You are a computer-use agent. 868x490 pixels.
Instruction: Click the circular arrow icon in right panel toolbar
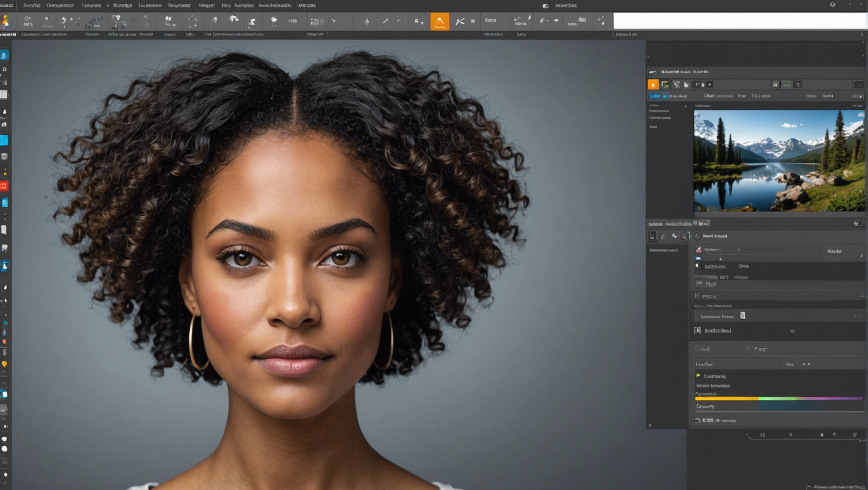tap(798, 85)
